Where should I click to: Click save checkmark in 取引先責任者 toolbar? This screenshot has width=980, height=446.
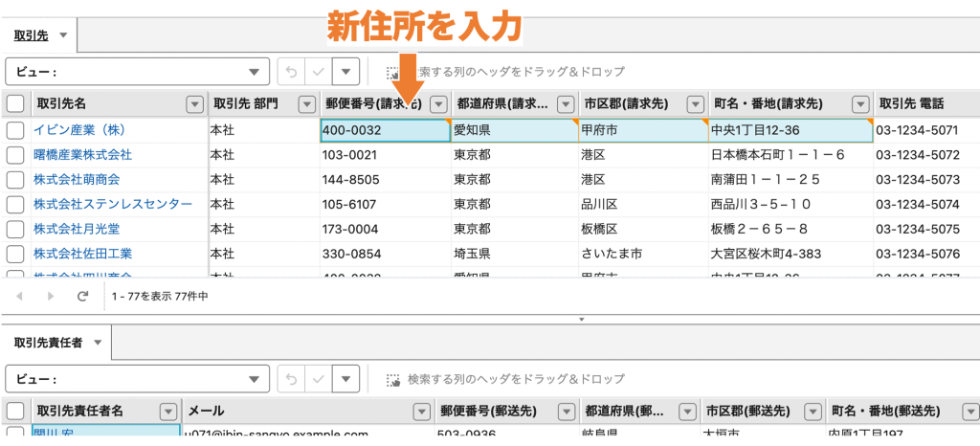click(x=319, y=379)
